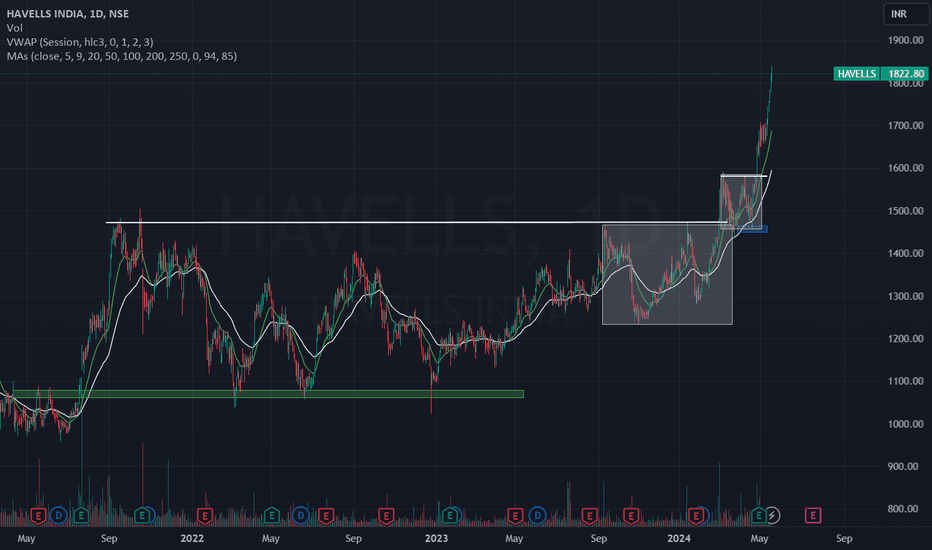Open the green earnings marker for early 2023
The image size is (932, 550).
(451, 516)
